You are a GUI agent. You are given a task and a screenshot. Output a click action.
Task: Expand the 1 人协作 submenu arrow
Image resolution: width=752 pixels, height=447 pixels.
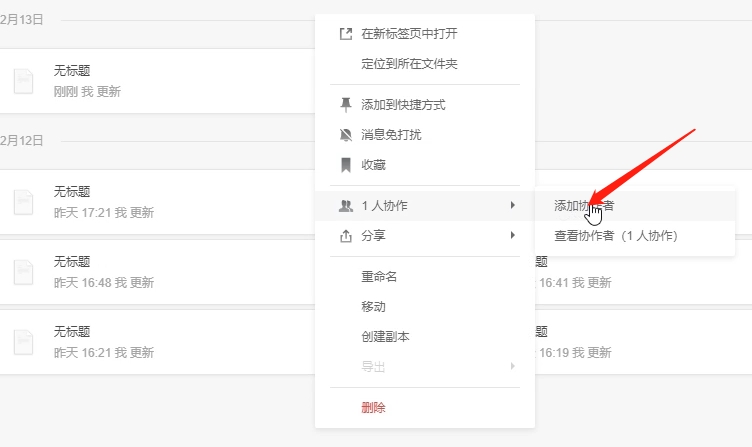pyautogui.click(x=513, y=205)
